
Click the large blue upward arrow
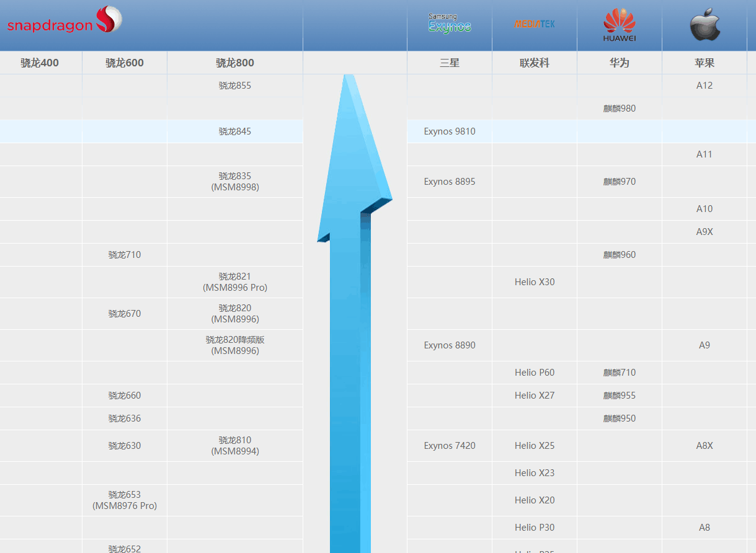(355, 313)
